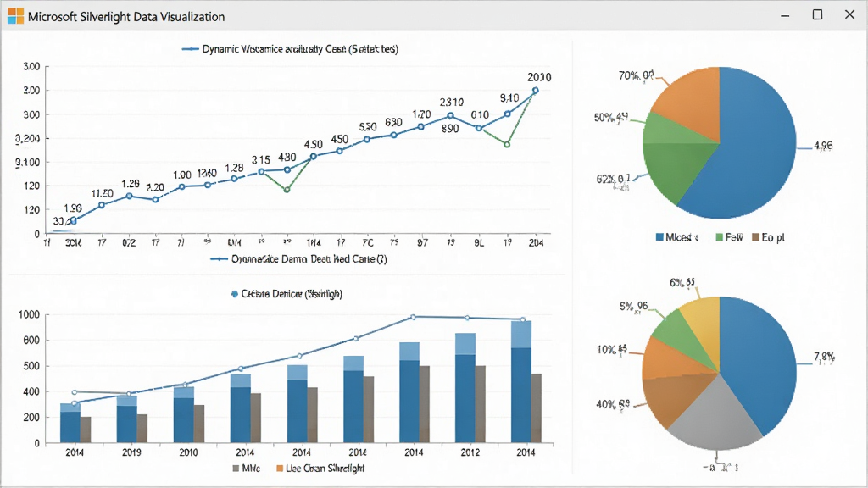The width and height of the screenshot is (868, 488).
Task: Click the green data point below 9.10
Action: pos(507,144)
